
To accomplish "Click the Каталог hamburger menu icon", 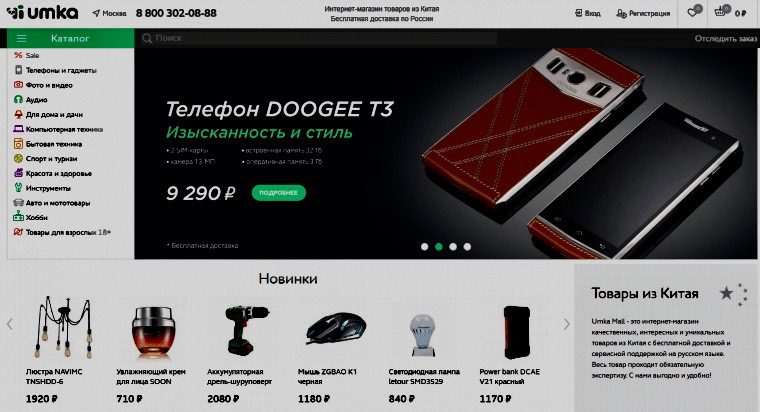I will 21,38.
